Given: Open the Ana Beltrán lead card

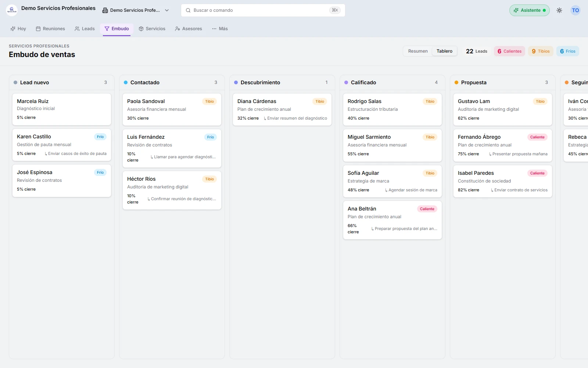Looking at the screenshot, I should [x=392, y=220].
